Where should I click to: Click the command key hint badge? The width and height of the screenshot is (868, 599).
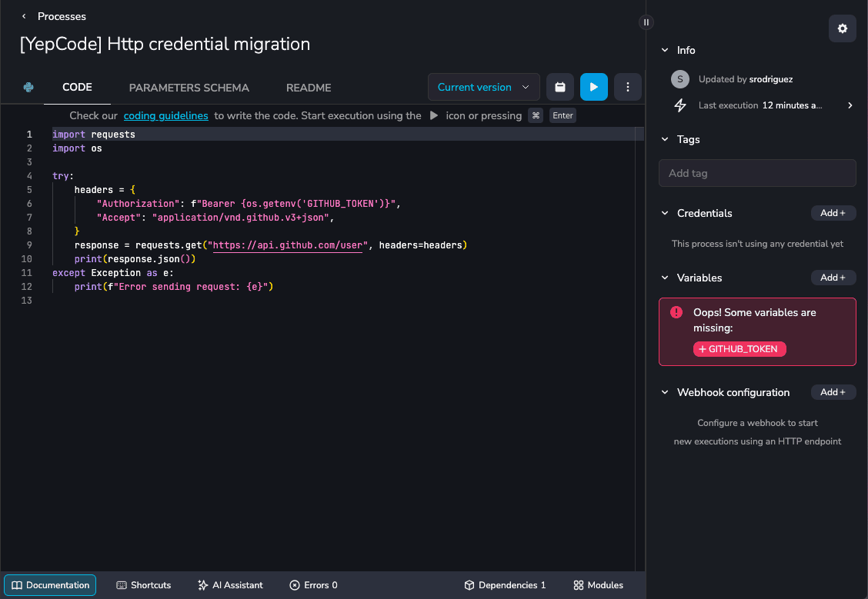tap(536, 115)
